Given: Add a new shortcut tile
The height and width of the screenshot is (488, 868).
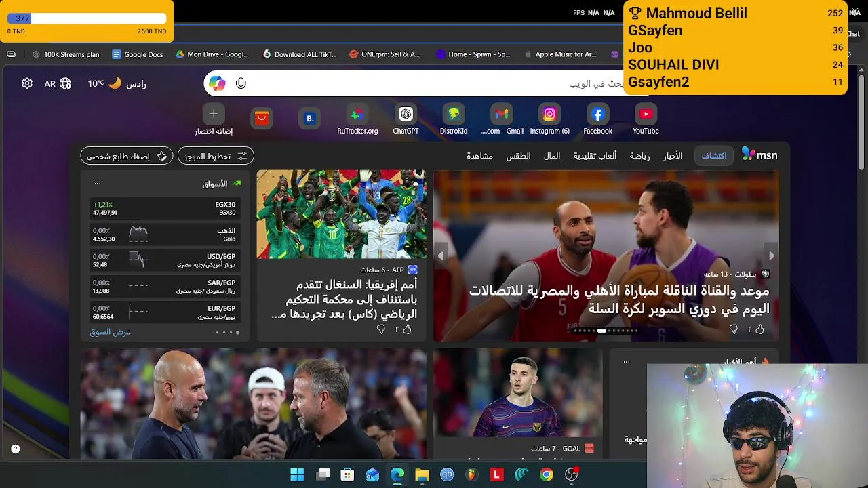Looking at the screenshot, I should click(214, 119).
